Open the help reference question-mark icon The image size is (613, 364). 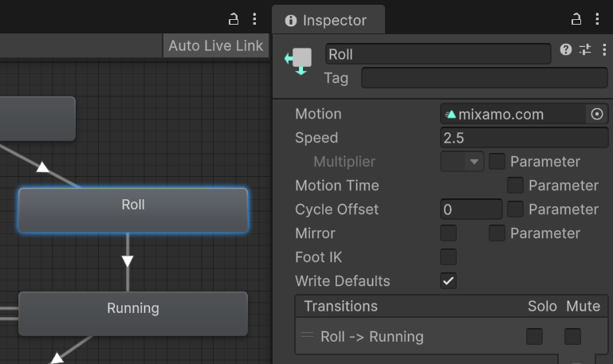[566, 49]
